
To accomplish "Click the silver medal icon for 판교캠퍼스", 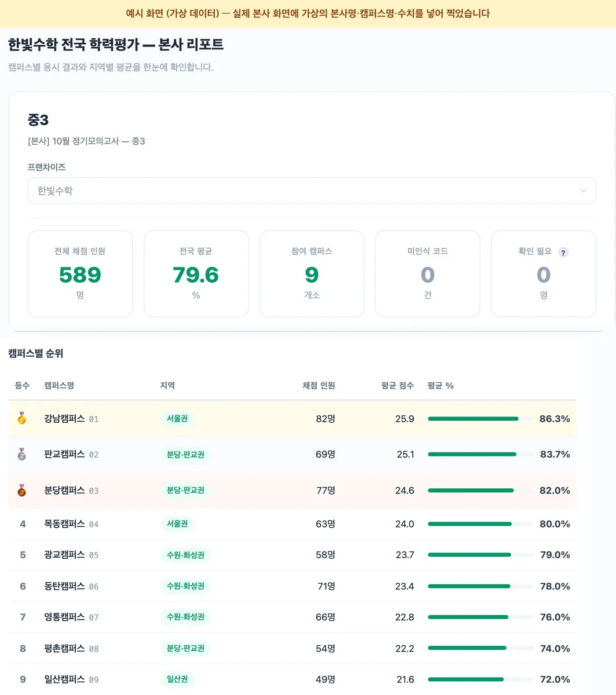I will pyautogui.click(x=22, y=454).
